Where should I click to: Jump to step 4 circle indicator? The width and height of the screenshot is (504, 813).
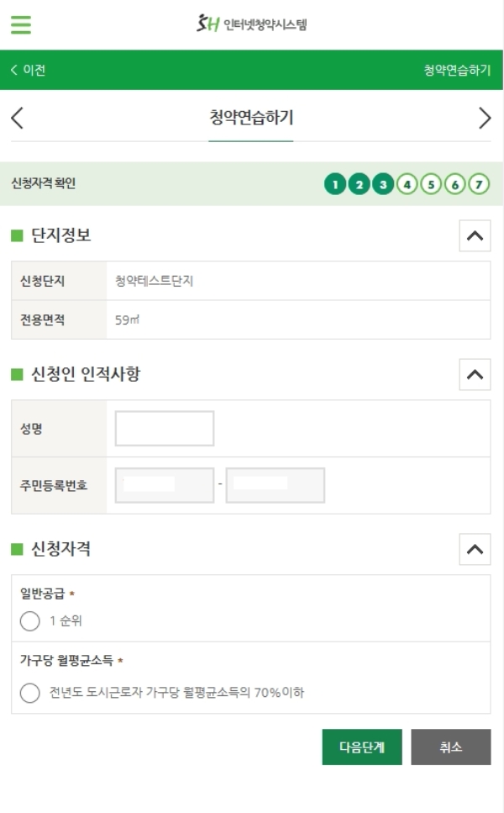pyautogui.click(x=407, y=184)
